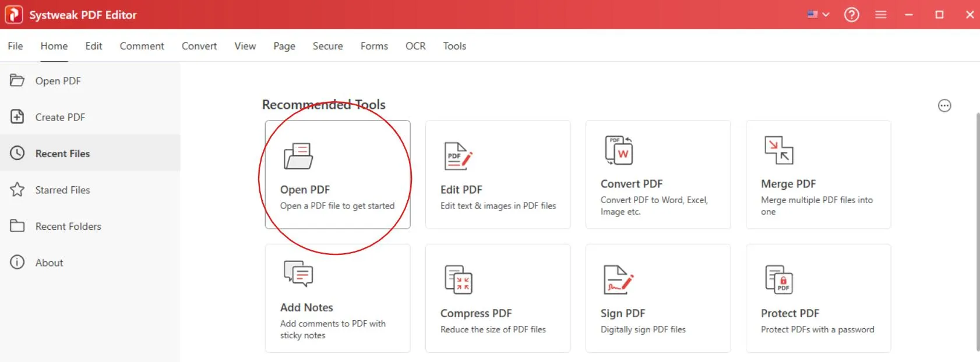Open the hamburger menu in title bar
Viewport: 980px width, 362px height.
tap(880, 15)
